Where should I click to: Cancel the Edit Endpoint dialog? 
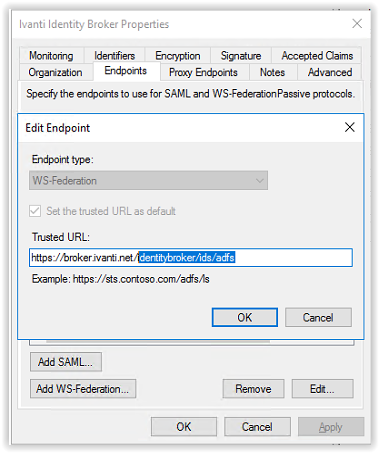(x=318, y=317)
